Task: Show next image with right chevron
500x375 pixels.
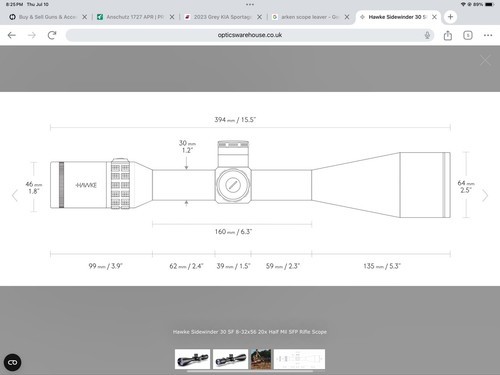Action: tap(485, 195)
